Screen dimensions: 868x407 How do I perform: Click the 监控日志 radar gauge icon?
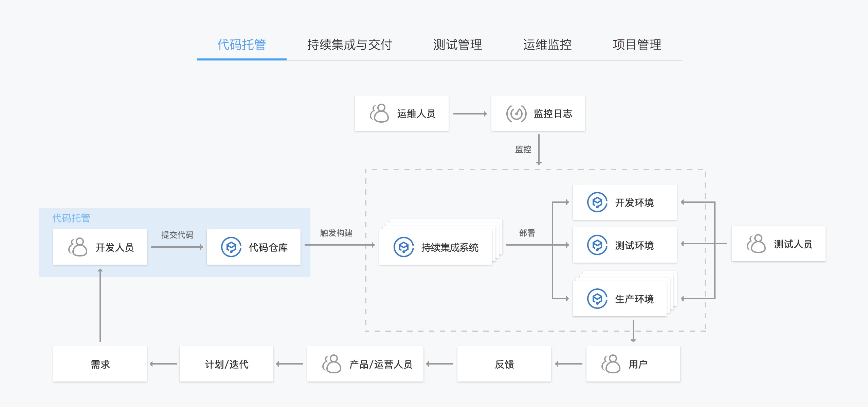click(516, 113)
